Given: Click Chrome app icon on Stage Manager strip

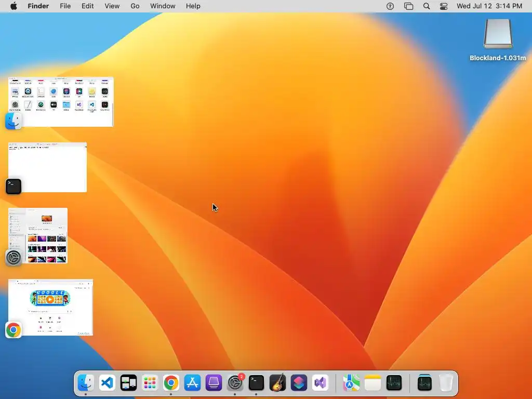Looking at the screenshot, I should (14, 330).
